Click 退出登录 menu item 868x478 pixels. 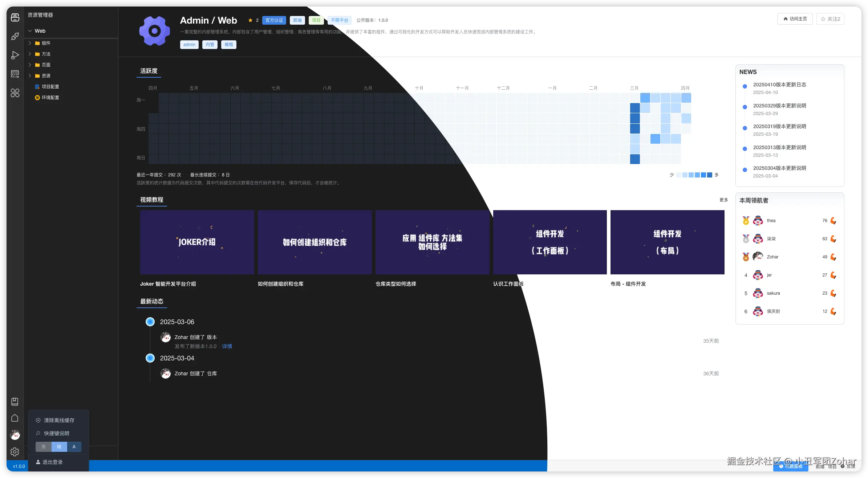52,462
